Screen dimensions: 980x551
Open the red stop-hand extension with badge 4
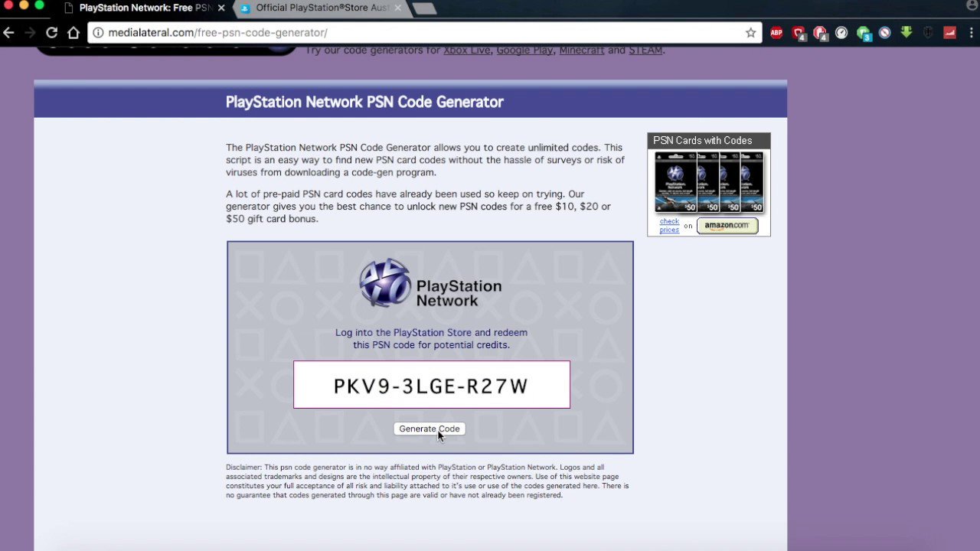[x=820, y=33]
